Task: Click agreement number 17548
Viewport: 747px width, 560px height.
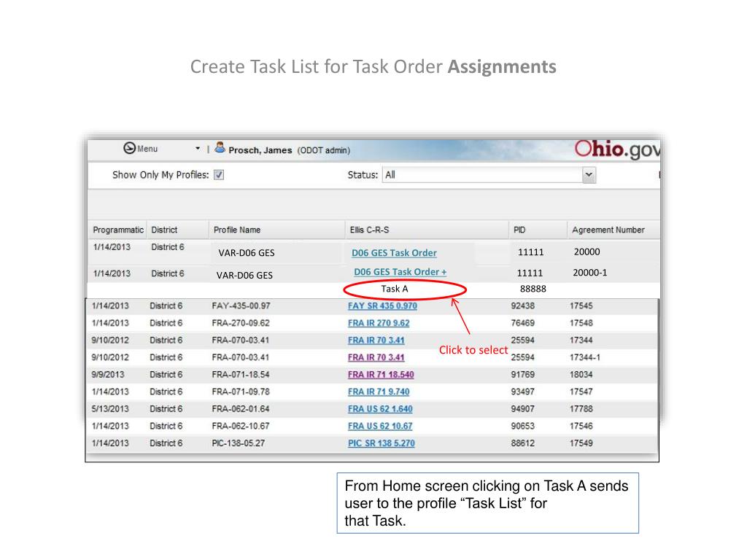Action: [x=581, y=323]
